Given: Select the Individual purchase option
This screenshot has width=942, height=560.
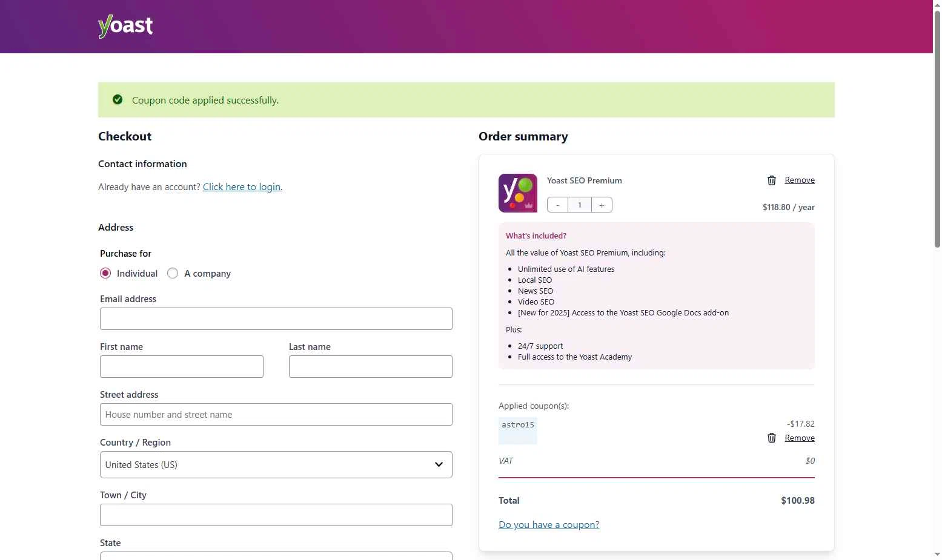Looking at the screenshot, I should (105, 273).
